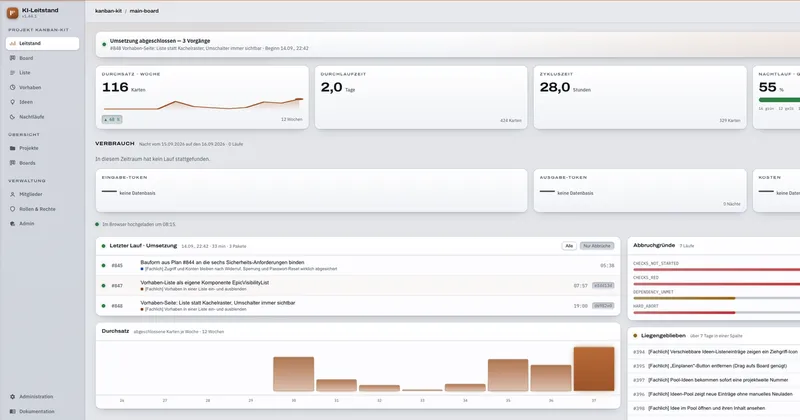Click the kanban-kit breadcrumb link

coord(108,11)
